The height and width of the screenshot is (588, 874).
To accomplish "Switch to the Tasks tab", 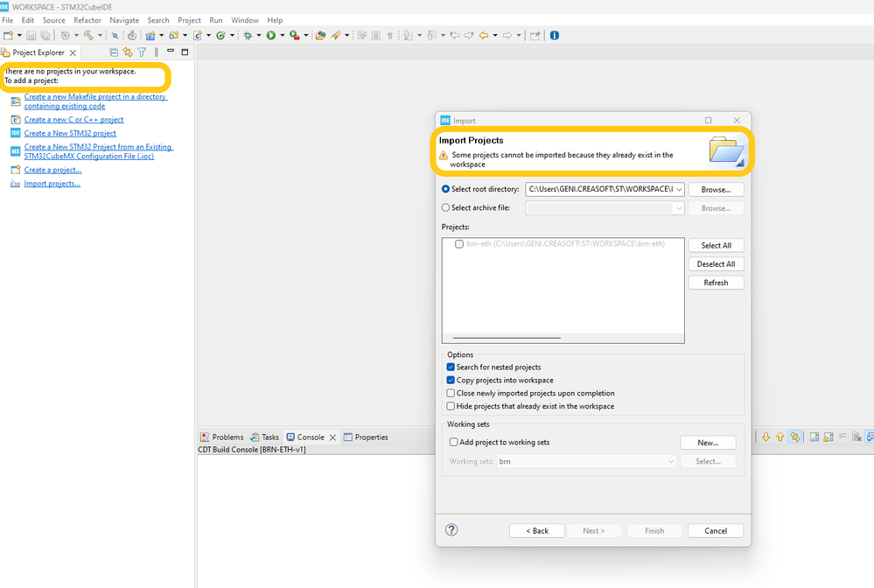I will [x=264, y=437].
